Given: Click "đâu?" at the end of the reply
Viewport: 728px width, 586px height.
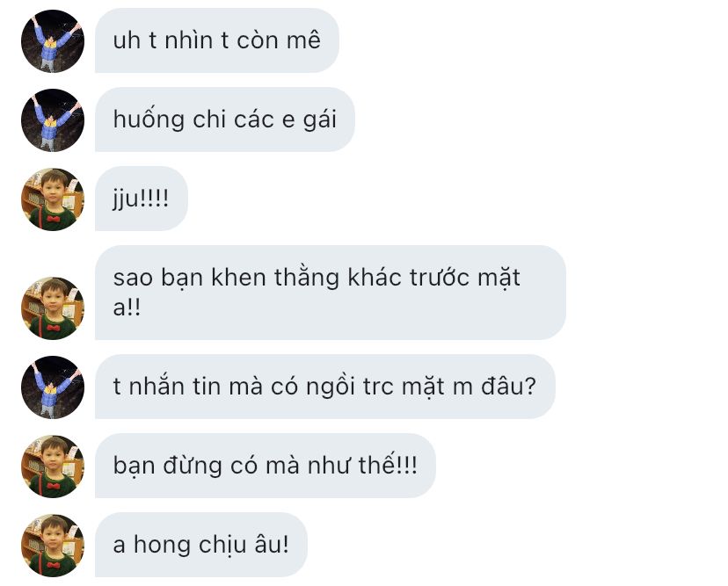Looking at the screenshot, I should click(508, 386).
